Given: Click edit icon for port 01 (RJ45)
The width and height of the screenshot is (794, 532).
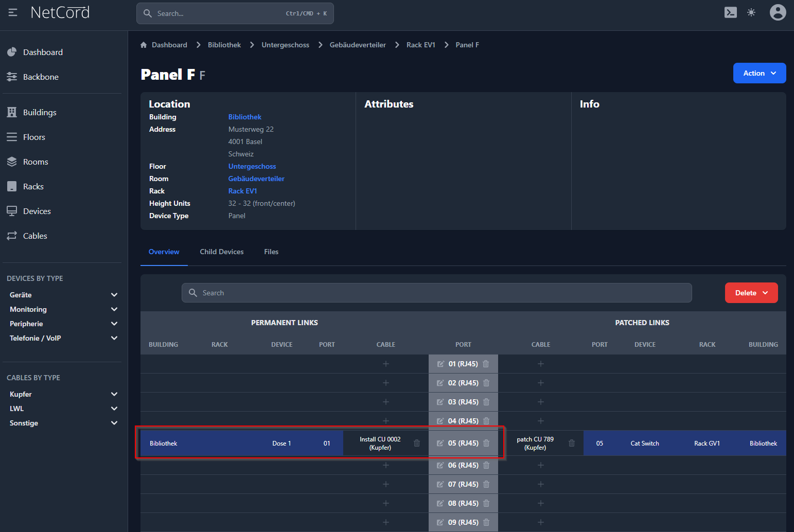Looking at the screenshot, I should pyautogui.click(x=440, y=364).
